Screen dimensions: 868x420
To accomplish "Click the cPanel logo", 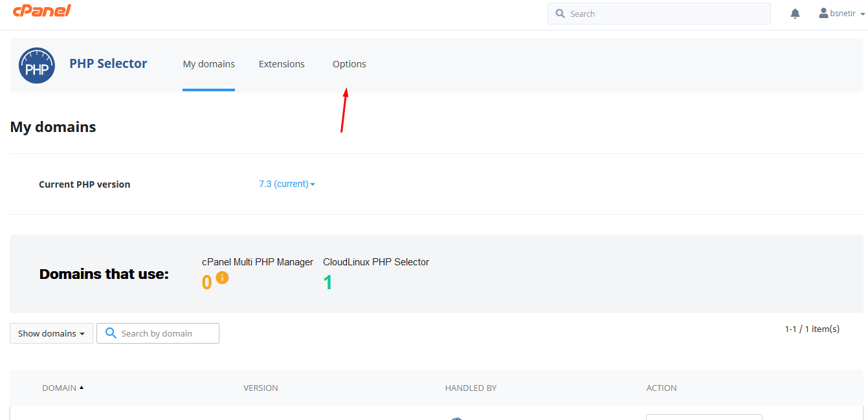I will coord(42,10).
